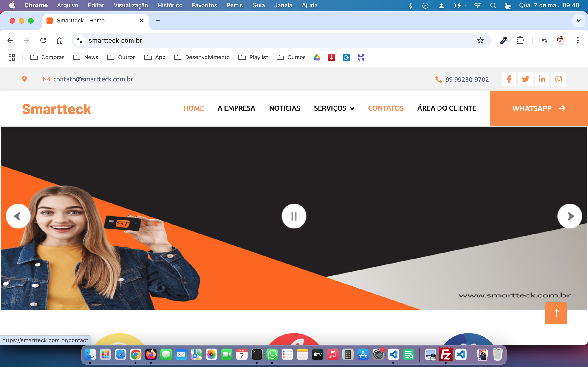Bookmark page with the star icon
Image resolution: width=588 pixels, height=367 pixels.
click(x=480, y=40)
